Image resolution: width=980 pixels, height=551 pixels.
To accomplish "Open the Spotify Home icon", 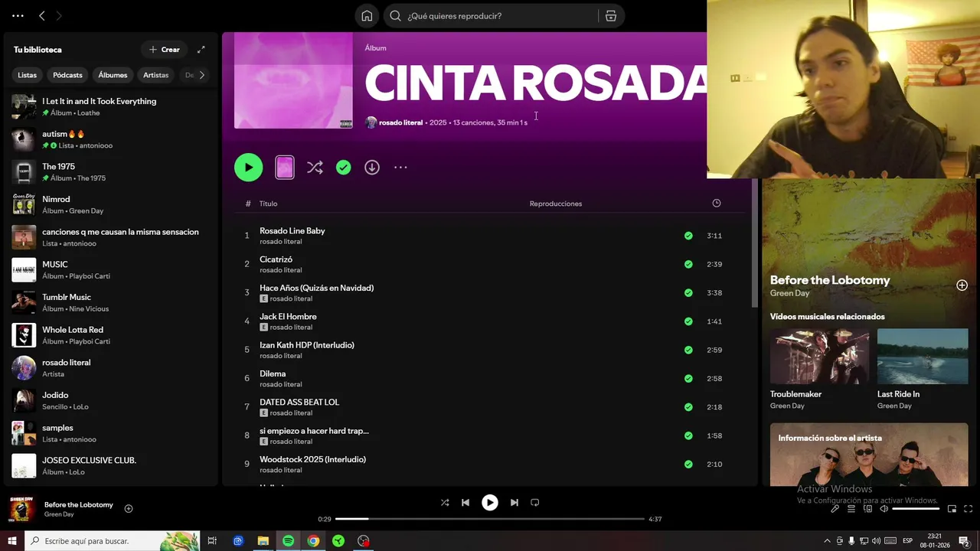I will [367, 16].
